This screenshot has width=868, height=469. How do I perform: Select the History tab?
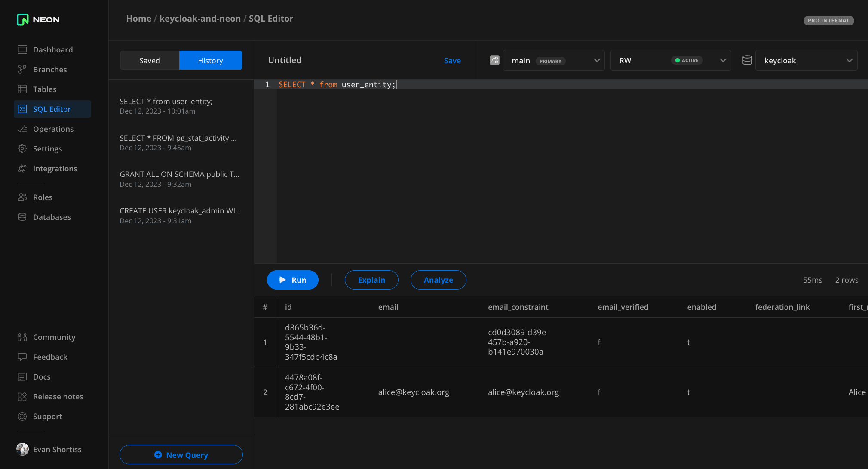point(211,60)
